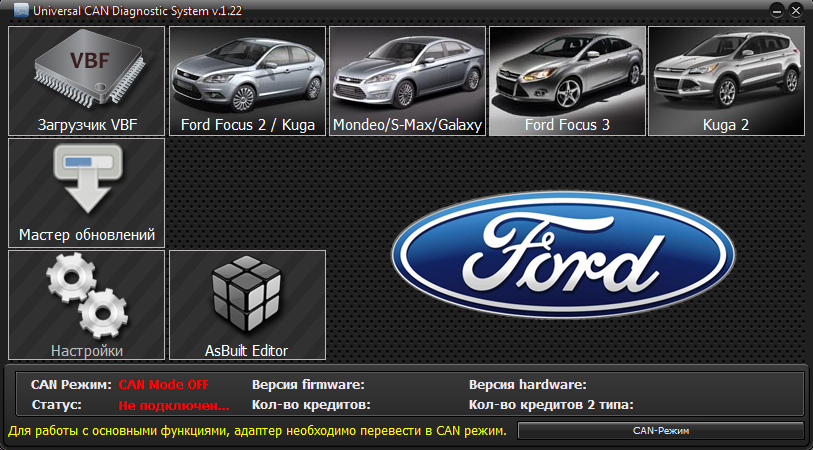Click the CAN Режим: label
Screen dimensions: 813x450
(x=72, y=385)
